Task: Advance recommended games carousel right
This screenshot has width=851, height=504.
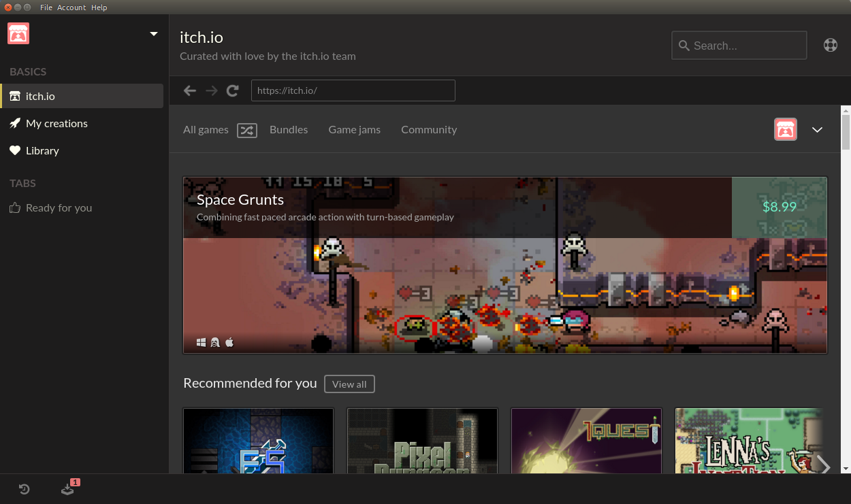Action: [x=823, y=466]
